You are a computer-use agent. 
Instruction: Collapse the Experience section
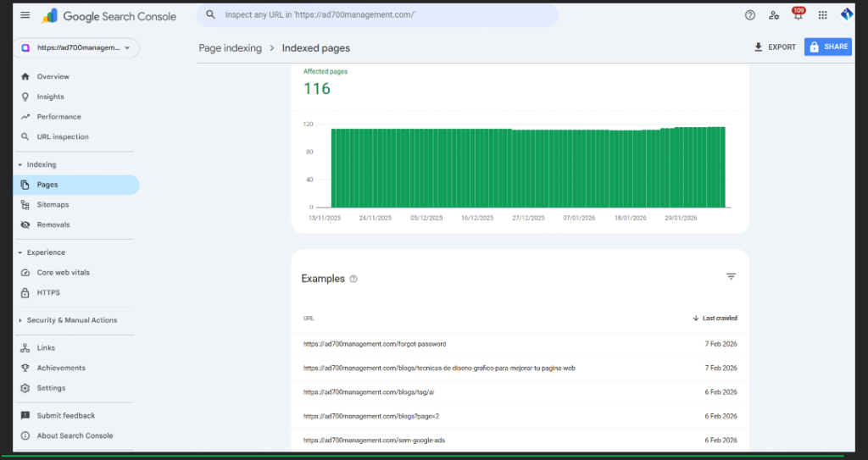(20, 252)
